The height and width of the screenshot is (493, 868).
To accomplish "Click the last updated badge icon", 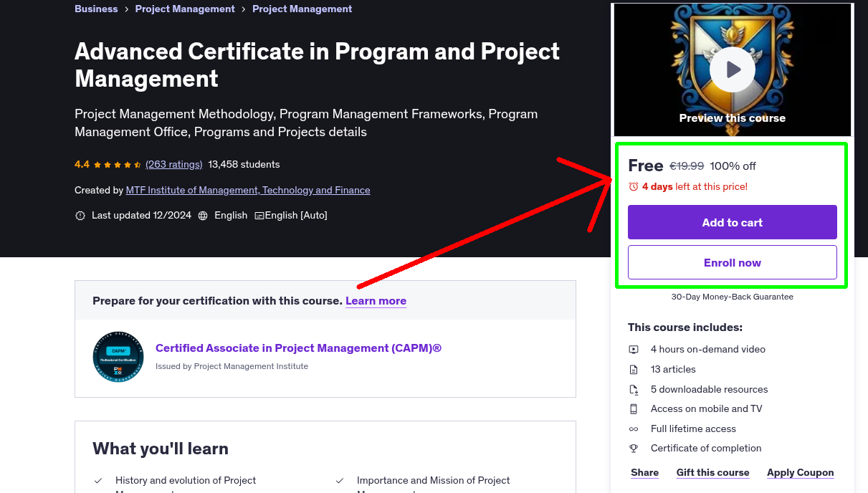I will click(x=80, y=216).
